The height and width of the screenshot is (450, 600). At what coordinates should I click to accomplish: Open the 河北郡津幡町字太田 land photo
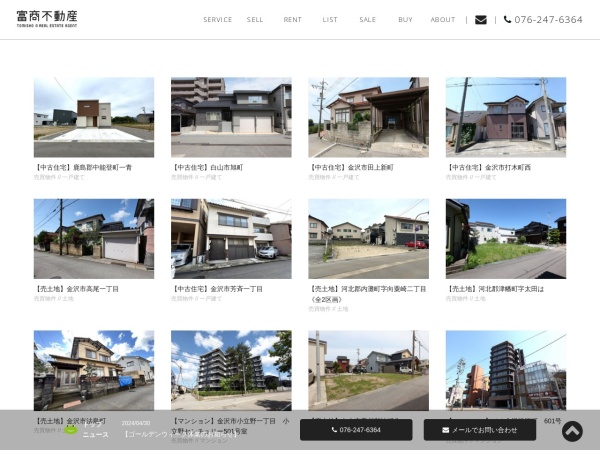click(x=506, y=238)
